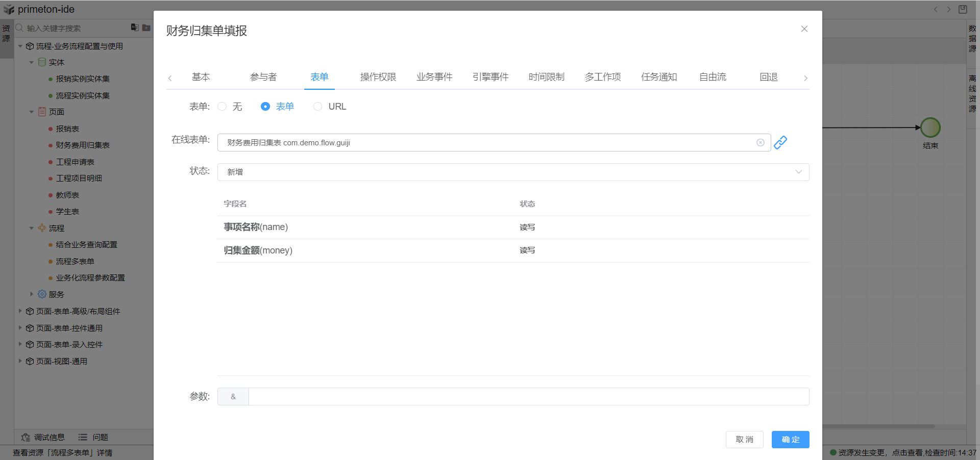Click the 结束 end node on canvas

(x=930, y=127)
